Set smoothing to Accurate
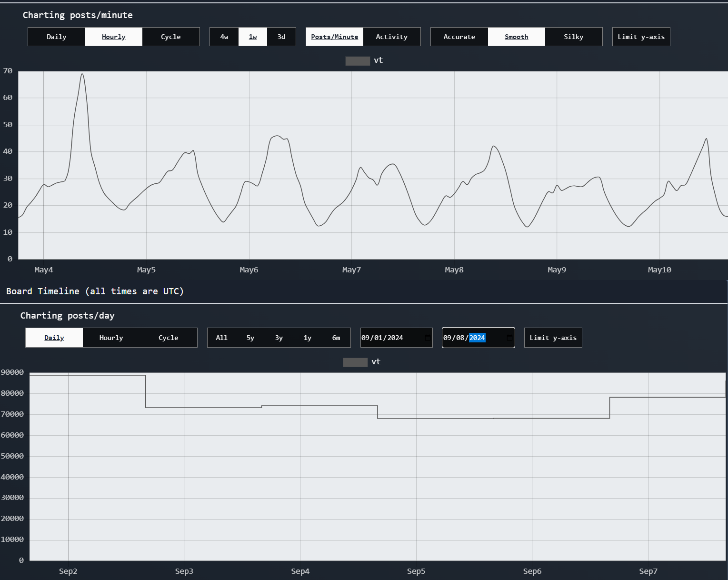 tap(459, 37)
